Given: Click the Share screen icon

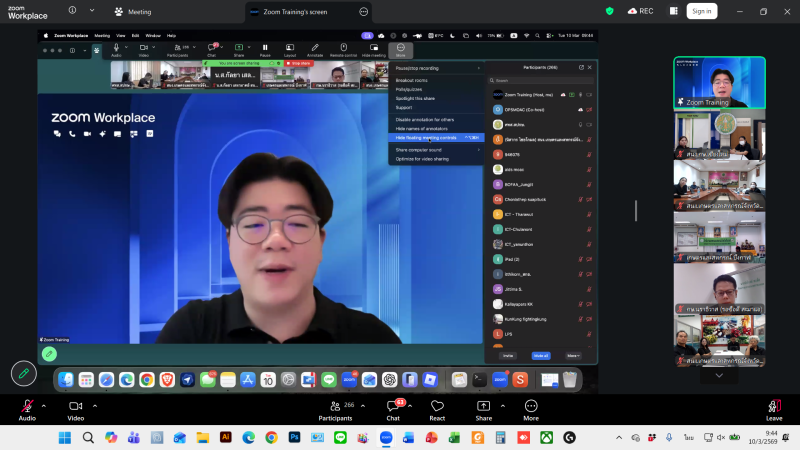Looking at the screenshot, I should click(483, 408).
